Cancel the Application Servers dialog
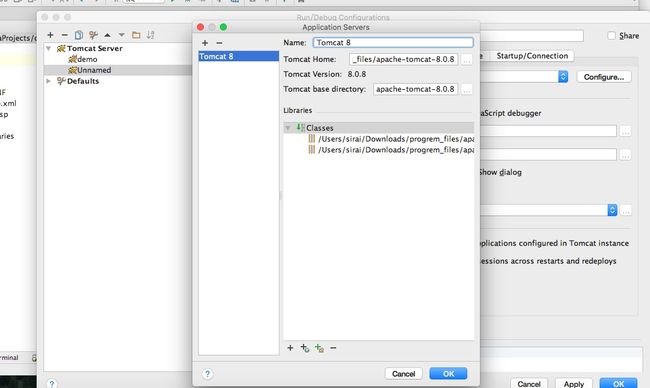Screen dimensions: 650x388 (x=403, y=373)
